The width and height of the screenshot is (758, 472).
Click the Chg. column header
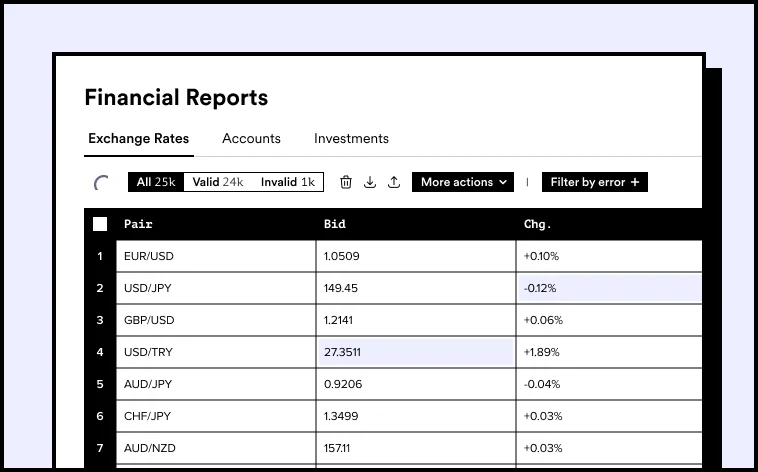(538, 224)
